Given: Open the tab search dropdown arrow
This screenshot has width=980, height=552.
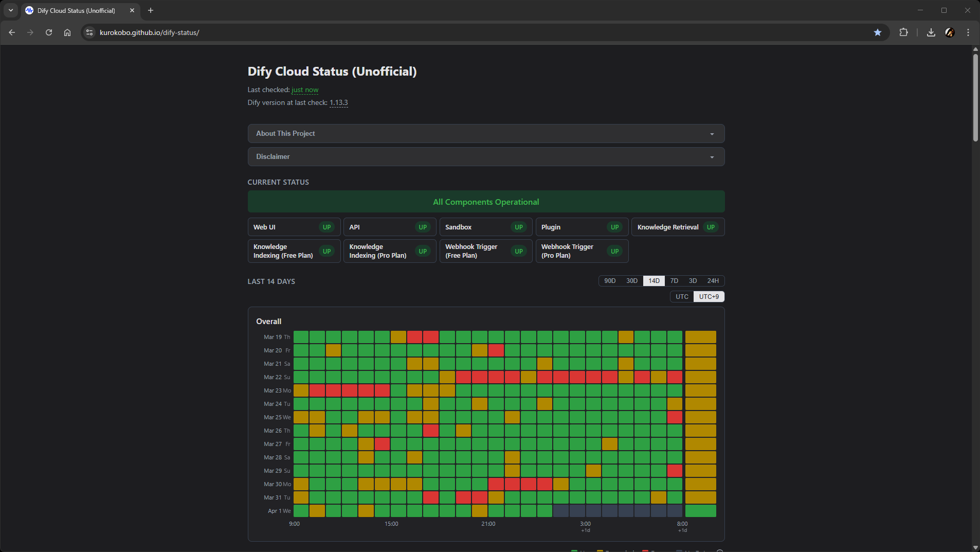Looking at the screenshot, I should (11, 10).
